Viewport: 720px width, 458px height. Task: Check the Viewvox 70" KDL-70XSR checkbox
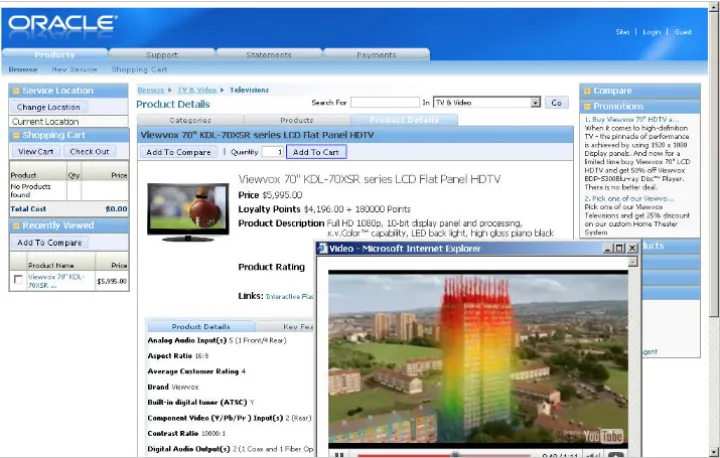pos(17,281)
